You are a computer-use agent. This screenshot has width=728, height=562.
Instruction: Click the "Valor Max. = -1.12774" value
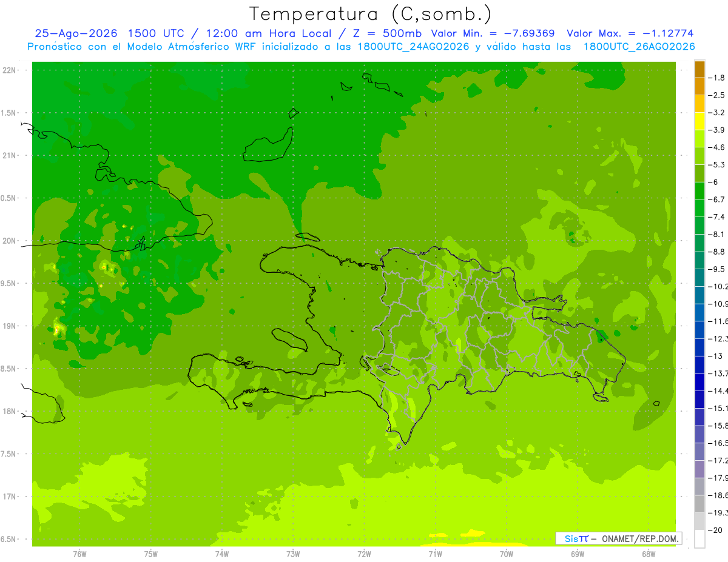[630, 33]
